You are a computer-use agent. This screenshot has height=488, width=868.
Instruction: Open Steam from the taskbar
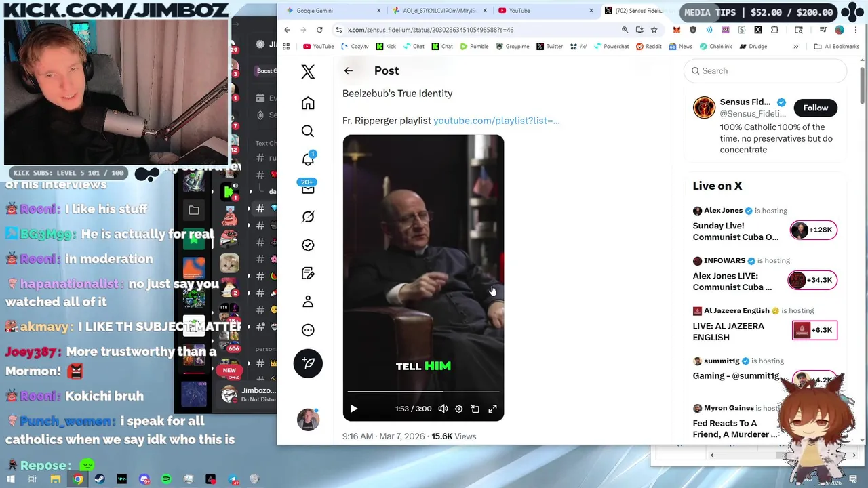[x=100, y=479]
